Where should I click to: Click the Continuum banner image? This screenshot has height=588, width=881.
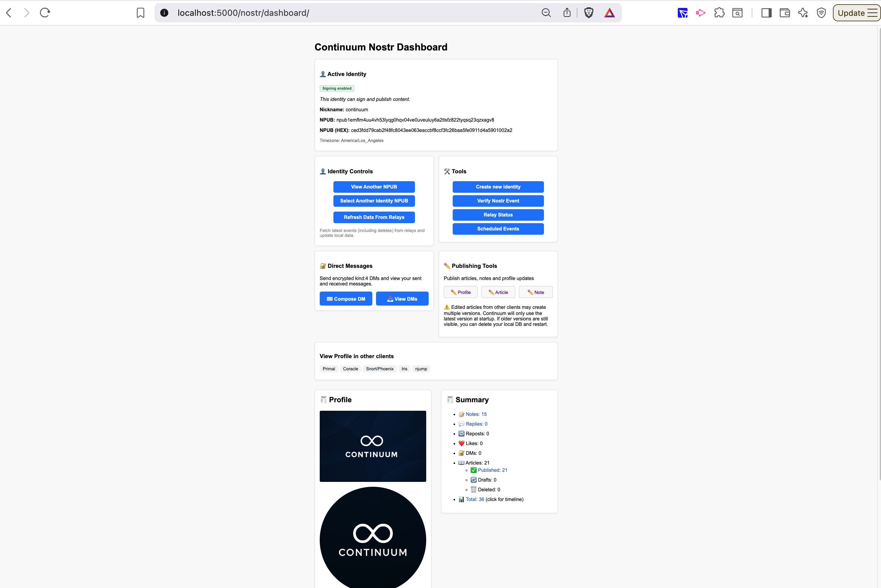tap(373, 446)
